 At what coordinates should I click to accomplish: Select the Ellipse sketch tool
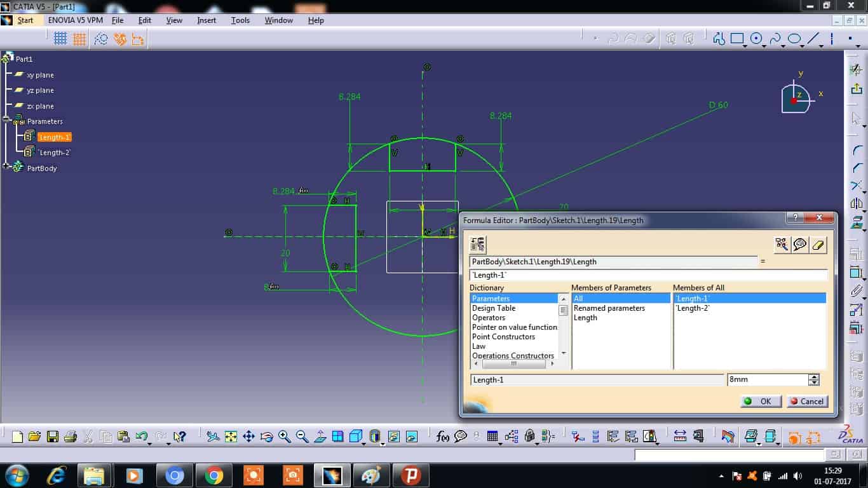[794, 39]
